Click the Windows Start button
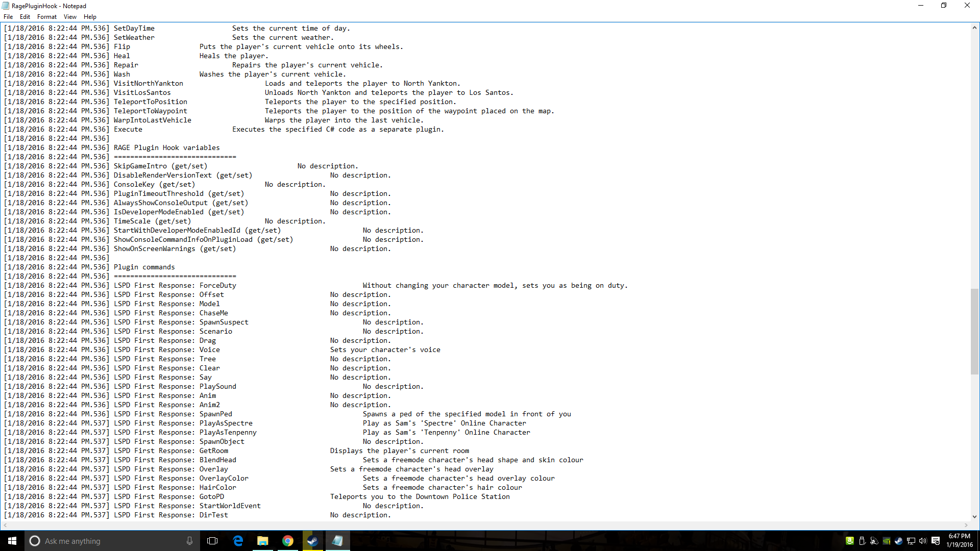The width and height of the screenshot is (980, 551). (12, 541)
